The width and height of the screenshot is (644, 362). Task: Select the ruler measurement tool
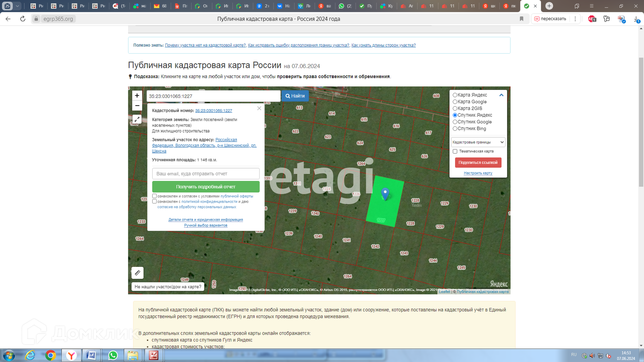pyautogui.click(x=138, y=273)
